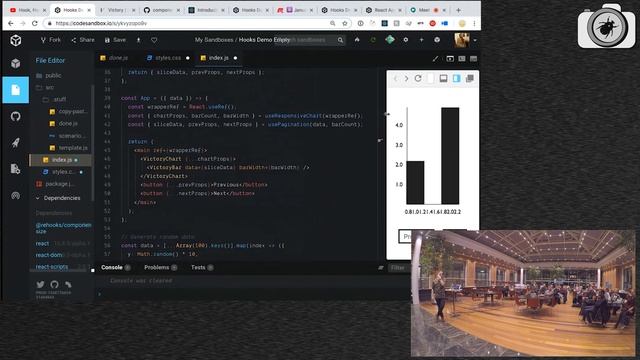
Task: Select the File Editor sidebar icon
Action: 16,90
